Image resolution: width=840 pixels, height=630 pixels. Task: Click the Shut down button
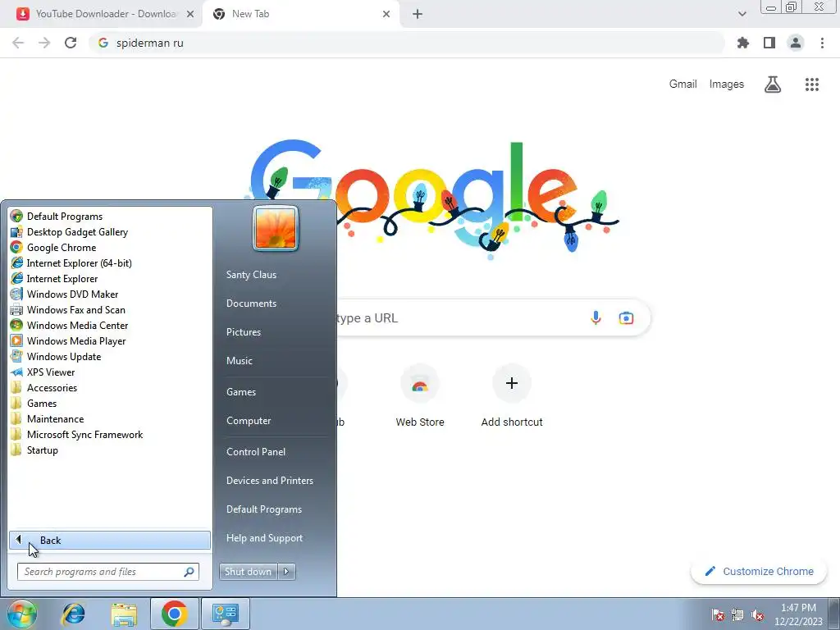pos(248,572)
